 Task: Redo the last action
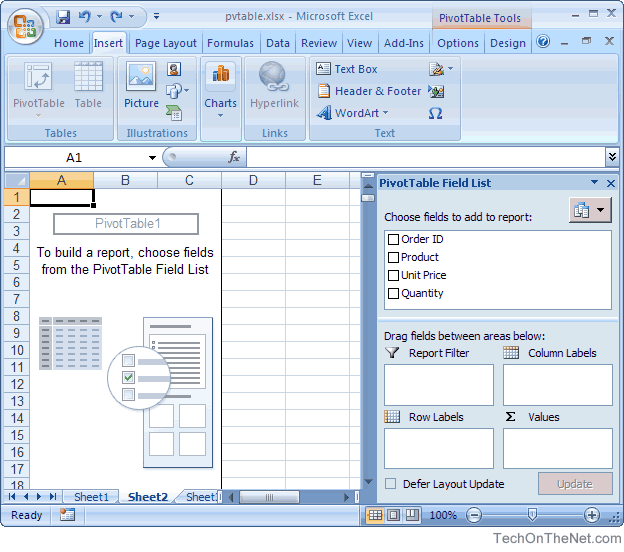pos(117,17)
